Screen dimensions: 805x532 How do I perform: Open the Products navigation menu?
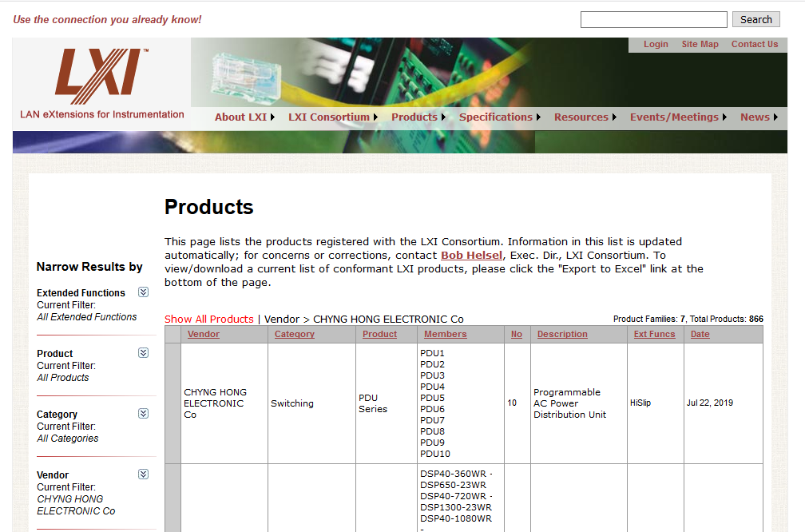418,117
